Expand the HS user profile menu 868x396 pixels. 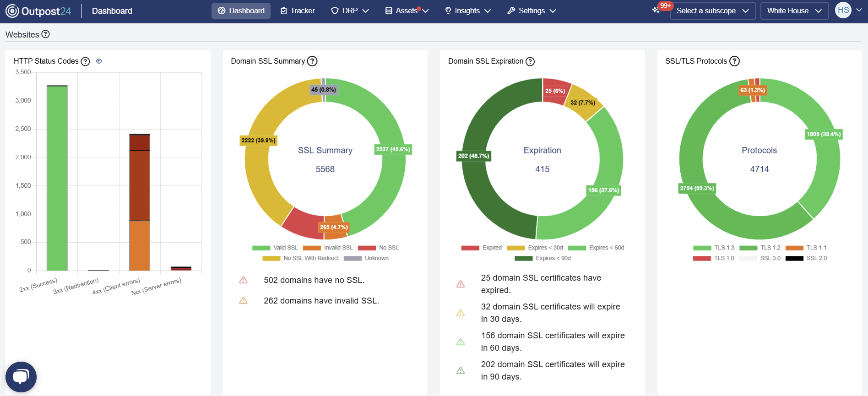point(848,10)
